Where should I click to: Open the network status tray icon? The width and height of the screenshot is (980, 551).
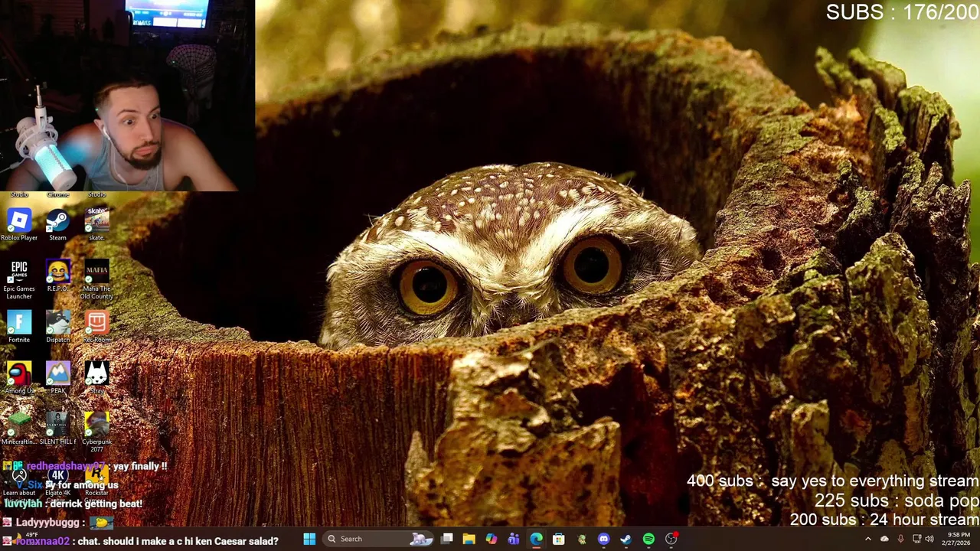916,540
